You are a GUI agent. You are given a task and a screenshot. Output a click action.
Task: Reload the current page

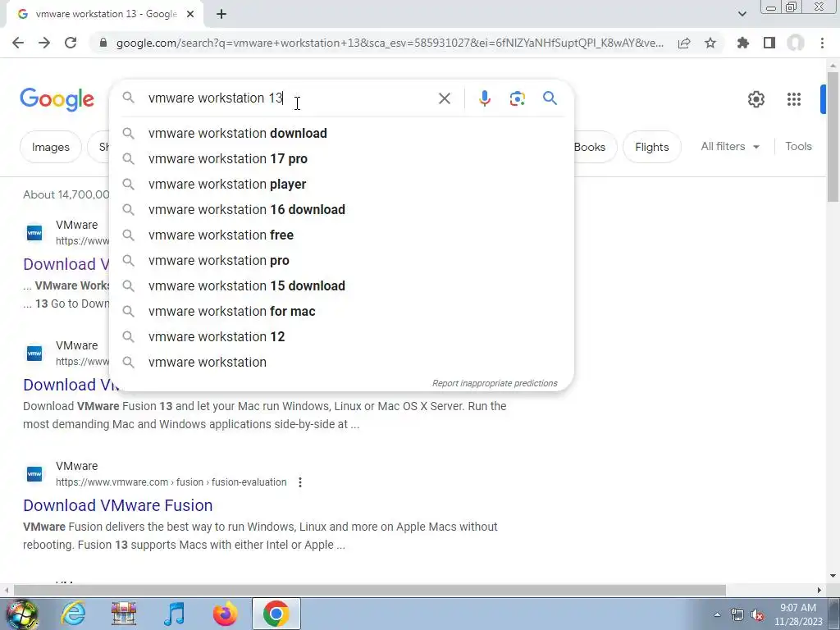pyautogui.click(x=71, y=43)
